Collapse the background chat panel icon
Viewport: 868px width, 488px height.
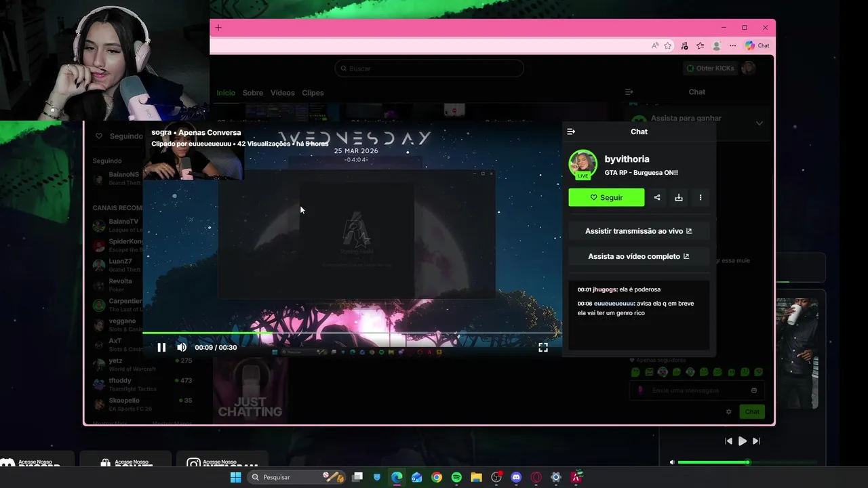(x=629, y=91)
